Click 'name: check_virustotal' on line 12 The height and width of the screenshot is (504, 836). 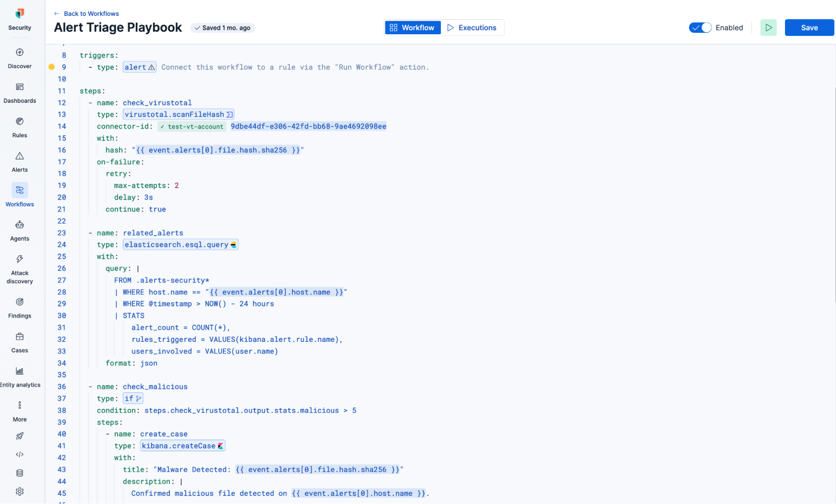(x=144, y=102)
